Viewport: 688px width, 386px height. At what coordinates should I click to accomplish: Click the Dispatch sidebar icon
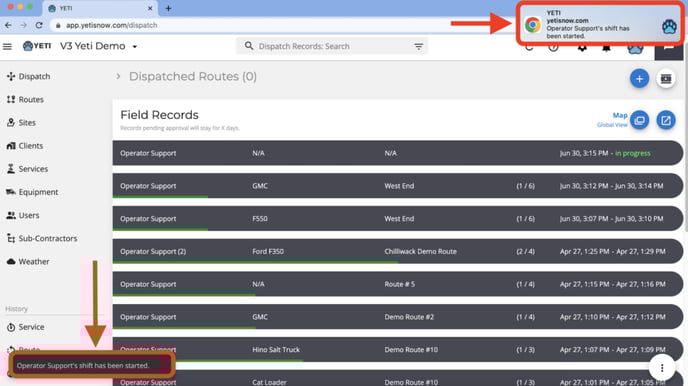click(11, 76)
